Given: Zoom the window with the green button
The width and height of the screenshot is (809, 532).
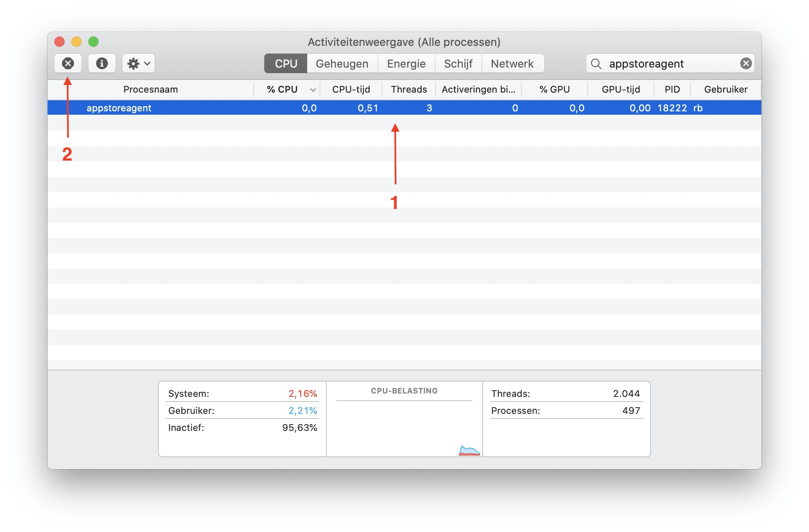Looking at the screenshot, I should pyautogui.click(x=93, y=42).
